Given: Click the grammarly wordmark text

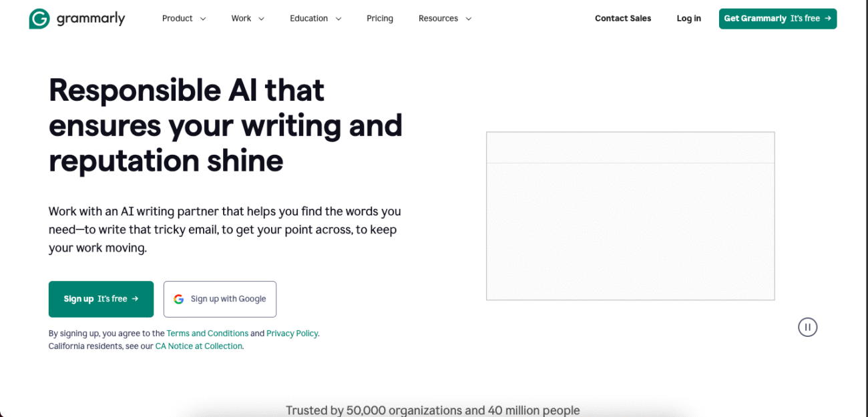Looking at the screenshot, I should pyautogui.click(x=91, y=19).
